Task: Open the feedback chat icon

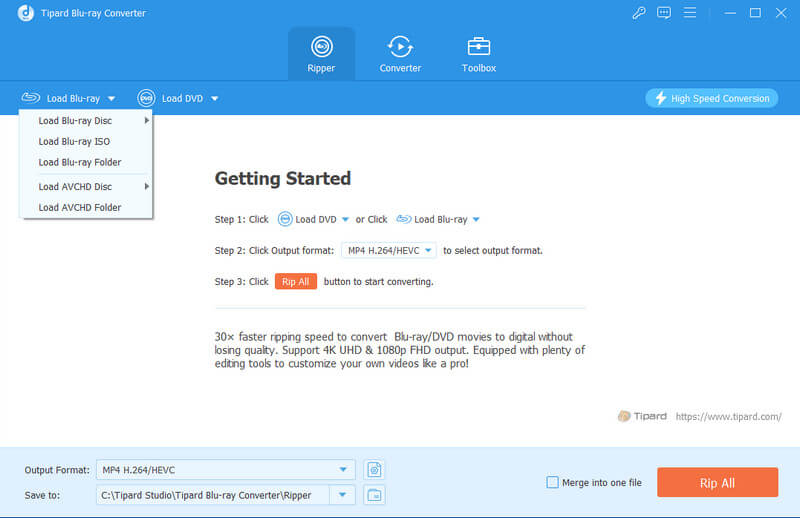Action: pyautogui.click(x=664, y=13)
